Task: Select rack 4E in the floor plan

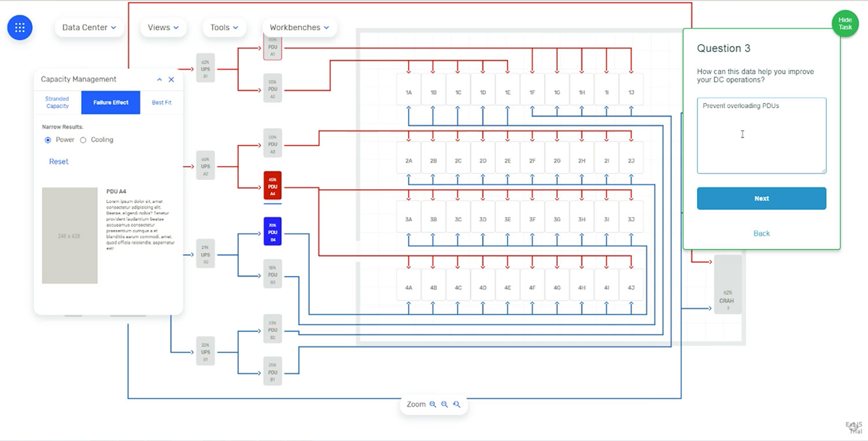Action: coord(507,285)
